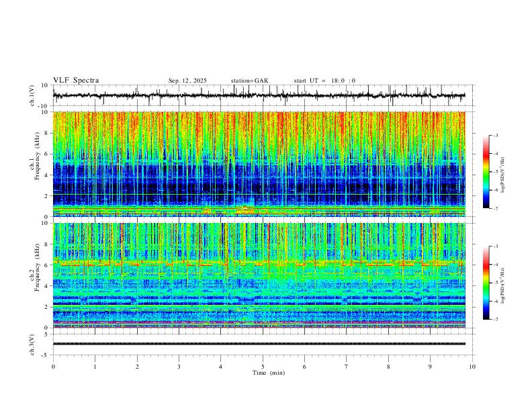Select the "start UT = 18:0 :0" text
The width and height of the screenshot is (532, 411).
pyautogui.click(x=324, y=81)
